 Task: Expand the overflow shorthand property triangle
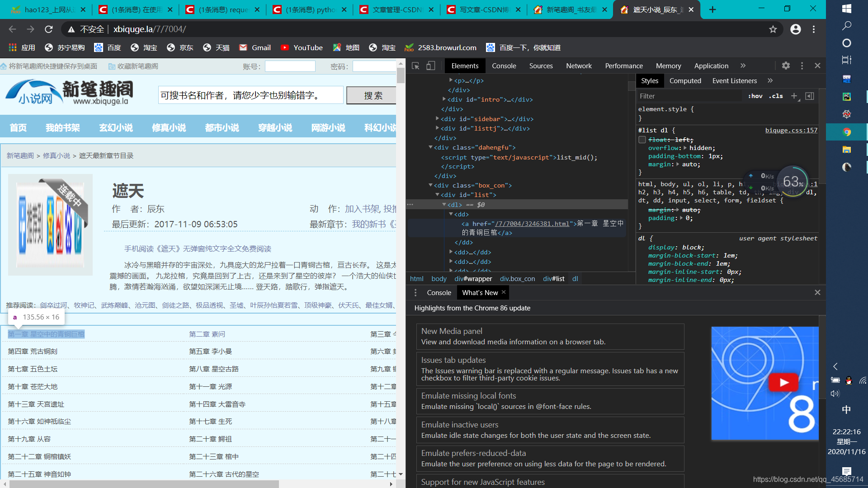point(685,148)
